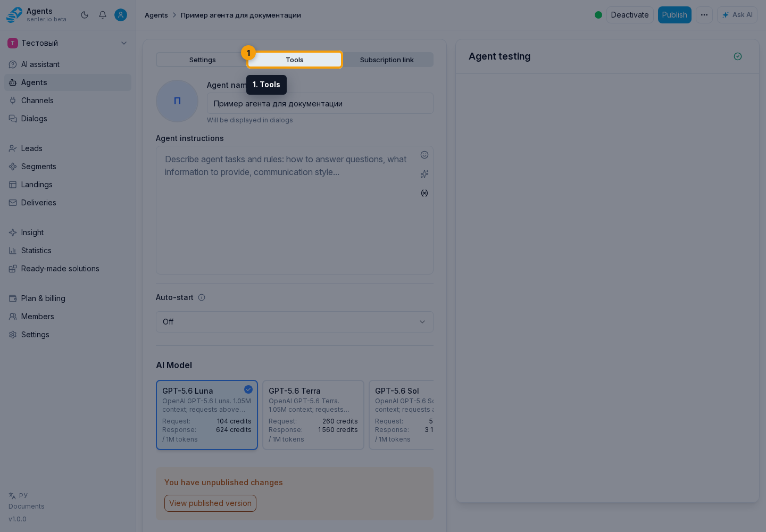The width and height of the screenshot is (766, 532).
Task: Open Landings page
Action: pos(68,185)
